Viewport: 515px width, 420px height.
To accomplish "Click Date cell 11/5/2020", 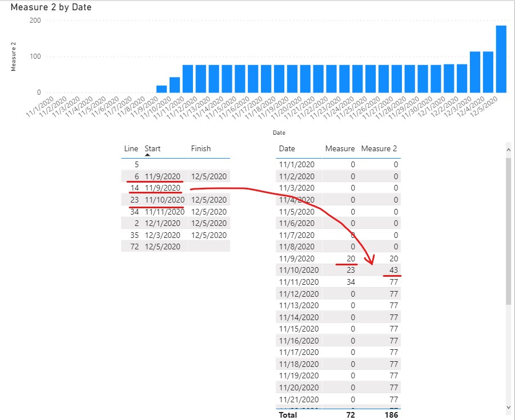I will coord(296,212).
